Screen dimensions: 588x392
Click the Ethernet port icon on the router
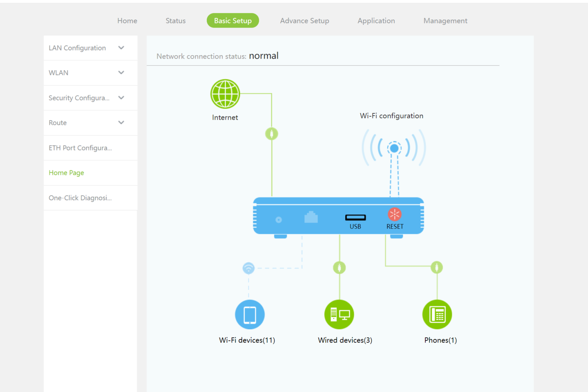pyautogui.click(x=311, y=217)
